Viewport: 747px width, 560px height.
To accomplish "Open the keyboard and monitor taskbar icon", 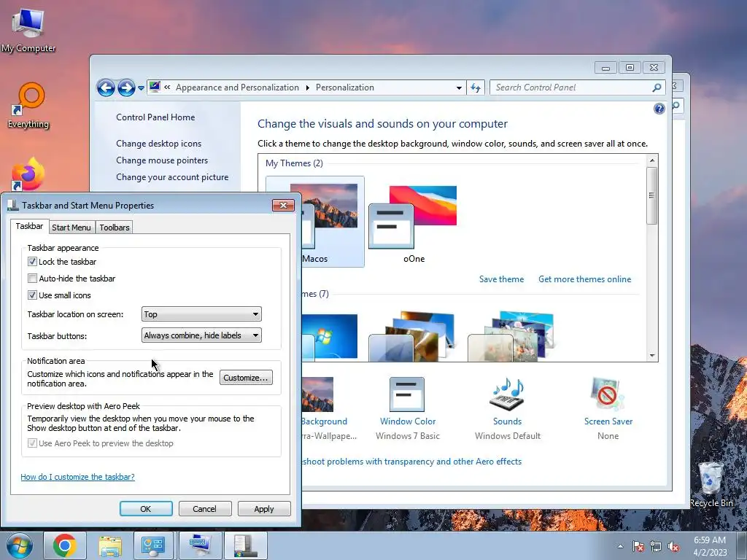I will 201,545.
